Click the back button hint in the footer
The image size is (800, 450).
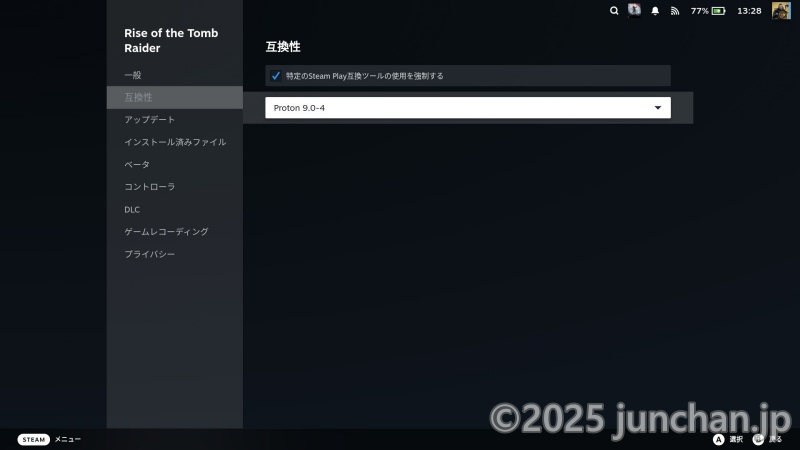point(767,439)
